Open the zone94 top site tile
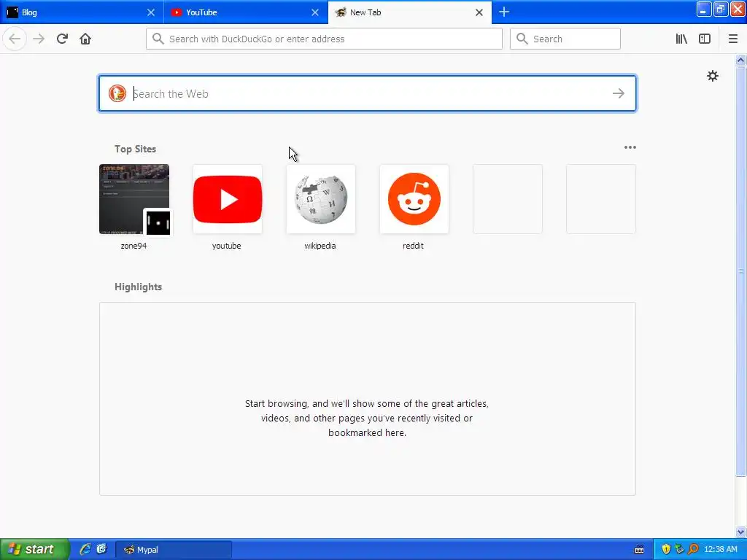The height and width of the screenshot is (560, 747). point(134,199)
